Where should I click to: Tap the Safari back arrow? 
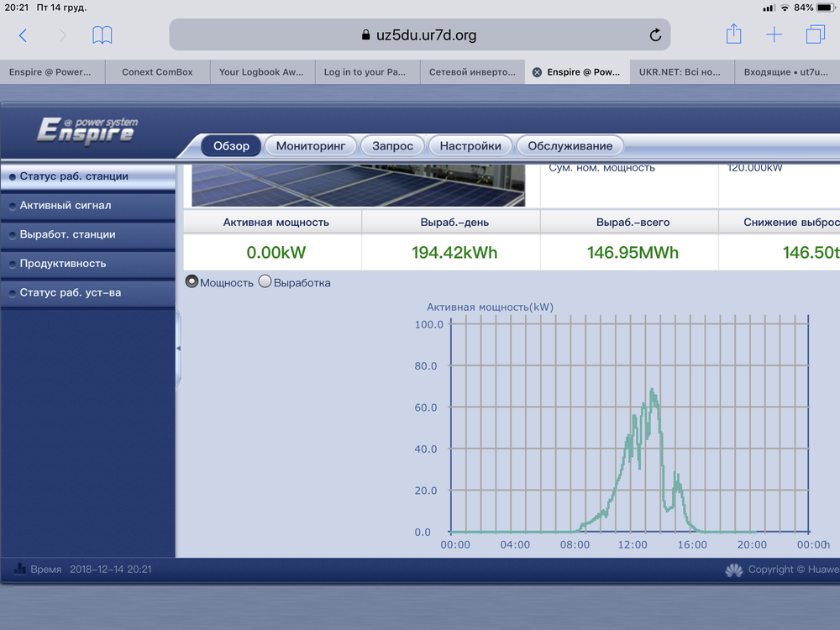pyautogui.click(x=23, y=35)
